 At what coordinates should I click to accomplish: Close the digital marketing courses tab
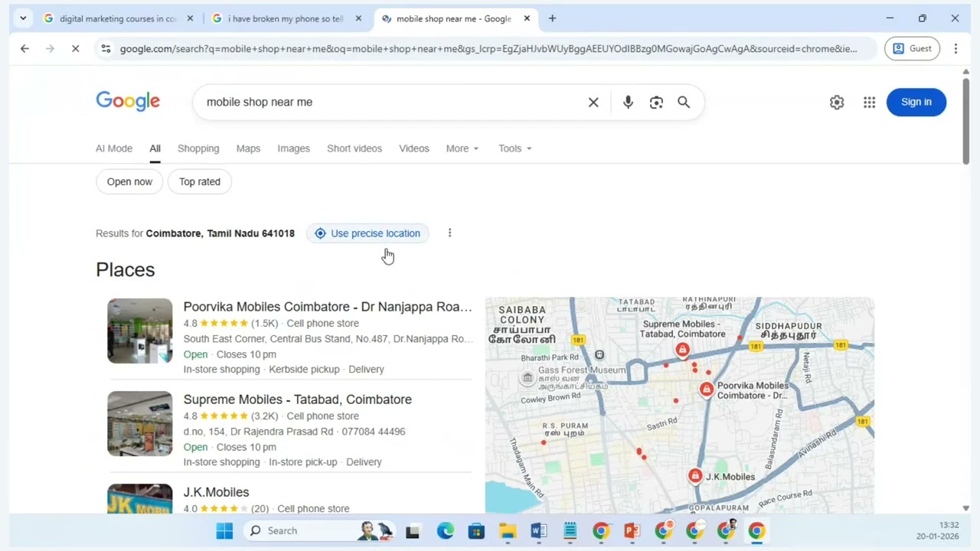click(190, 18)
